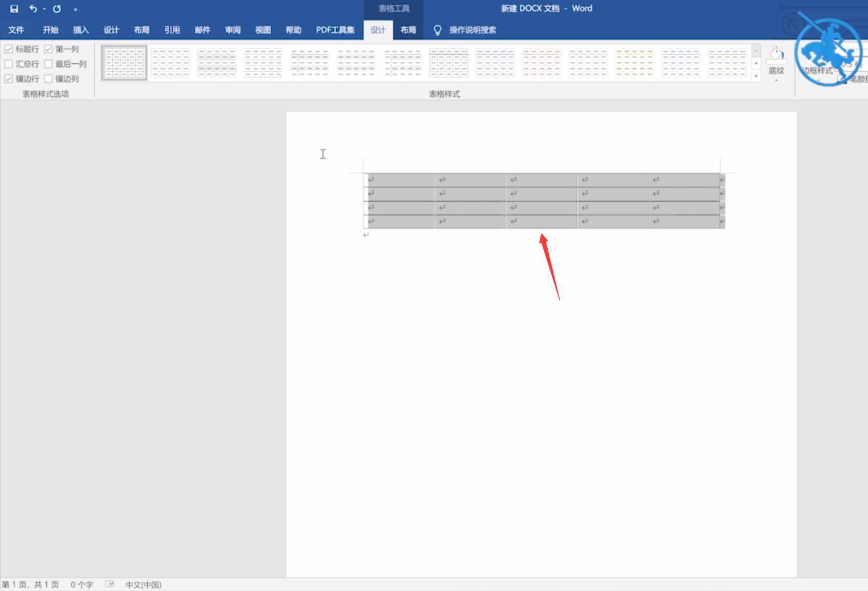
Task: Toggle the 标题行 header row checkbox
Action: coord(9,49)
